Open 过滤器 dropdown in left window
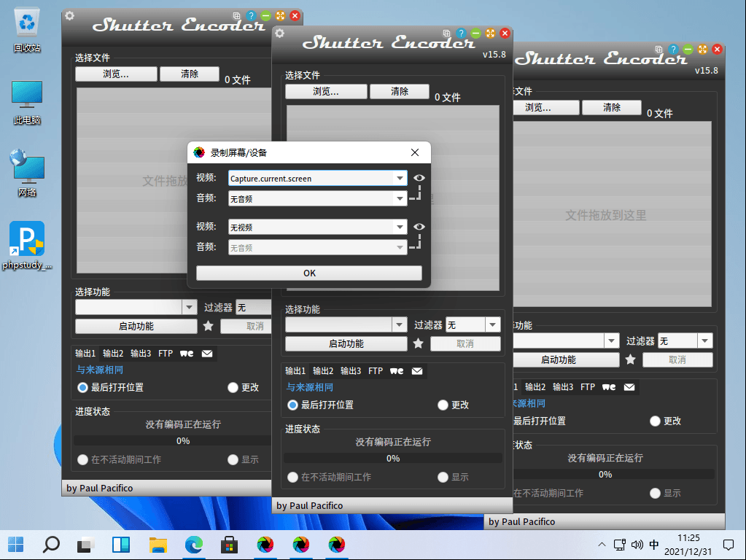 coord(254,308)
